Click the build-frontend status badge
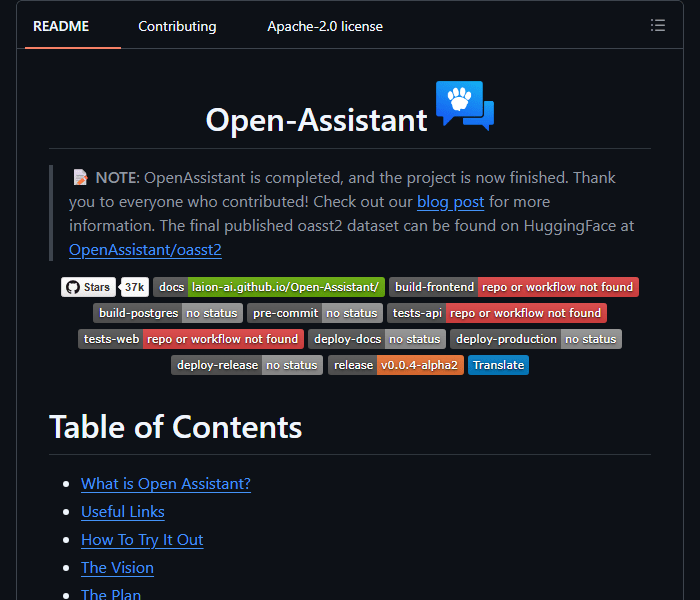Image resolution: width=700 pixels, height=600 pixels. pos(514,287)
